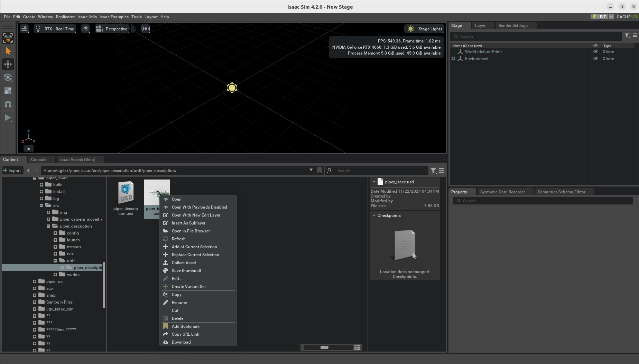The image size is (639, 364).
Task: Activate the Scale tool
Action: (x=8, y=90)
